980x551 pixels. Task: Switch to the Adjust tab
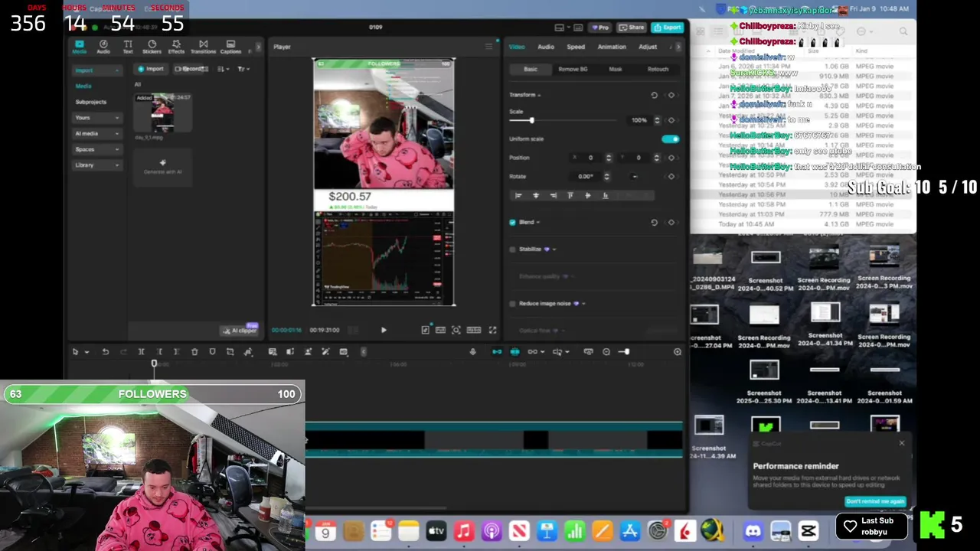(x=648, y=47)
